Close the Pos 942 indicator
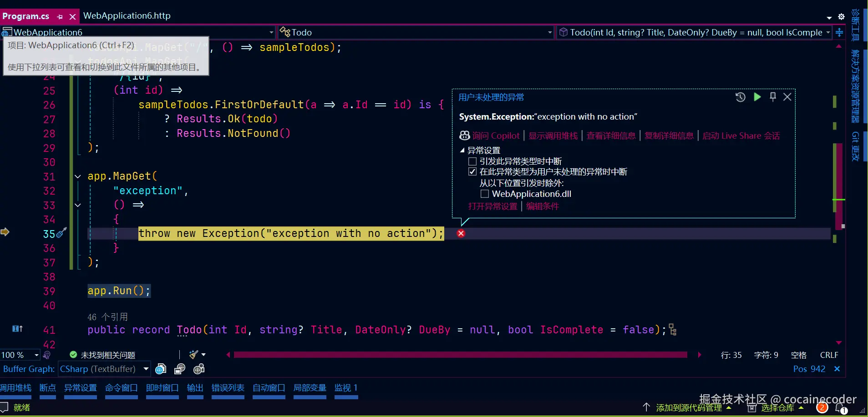Screen dimensions: 868x417 tap(837, 369)
